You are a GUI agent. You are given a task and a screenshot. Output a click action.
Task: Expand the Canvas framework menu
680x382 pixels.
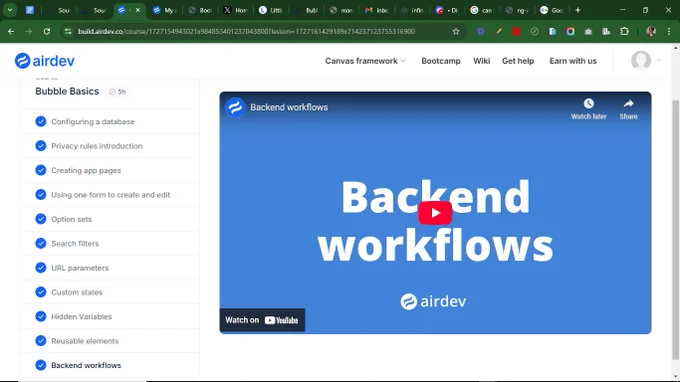(365, 61)
